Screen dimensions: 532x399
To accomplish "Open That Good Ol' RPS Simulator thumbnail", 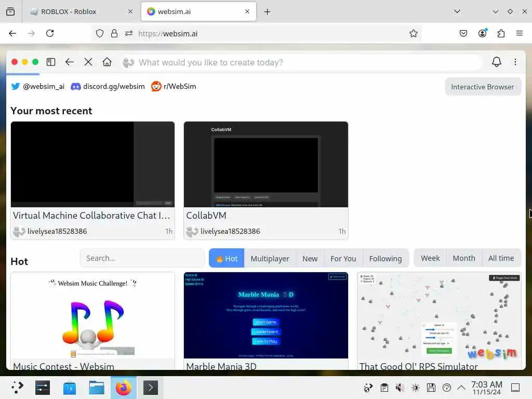I will coord(439,315).
